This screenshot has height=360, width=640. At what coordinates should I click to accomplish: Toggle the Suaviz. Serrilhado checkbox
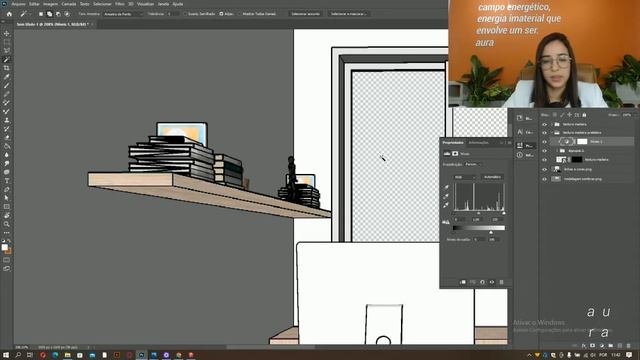coord(185,14)
